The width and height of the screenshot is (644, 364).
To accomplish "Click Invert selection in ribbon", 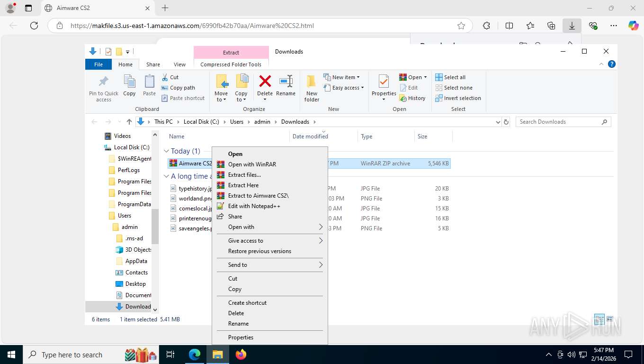I will pos(458,98).
